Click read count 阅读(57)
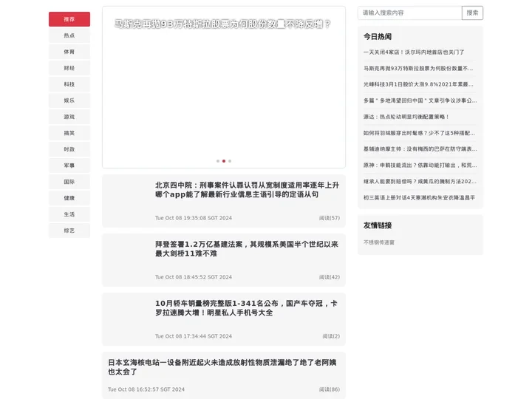The image size is (532, 399). tap(329, 218)
